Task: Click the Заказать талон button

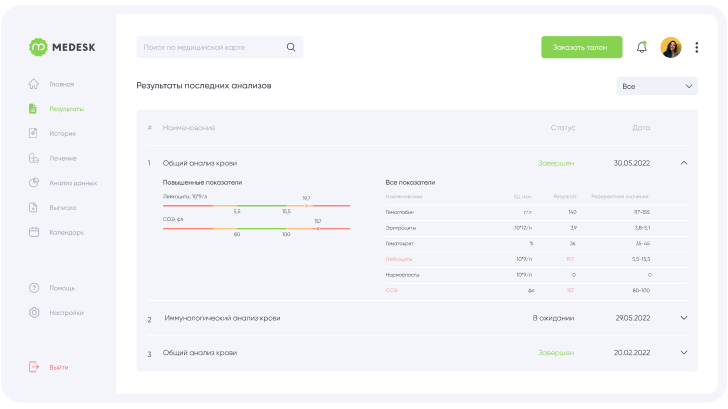Action: pos(581,47)
